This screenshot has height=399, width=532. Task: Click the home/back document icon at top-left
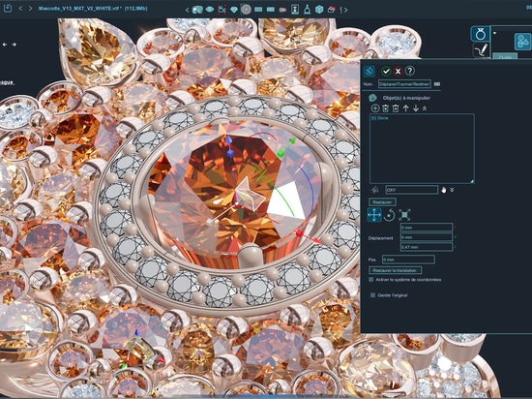click(x=8, y=8)
